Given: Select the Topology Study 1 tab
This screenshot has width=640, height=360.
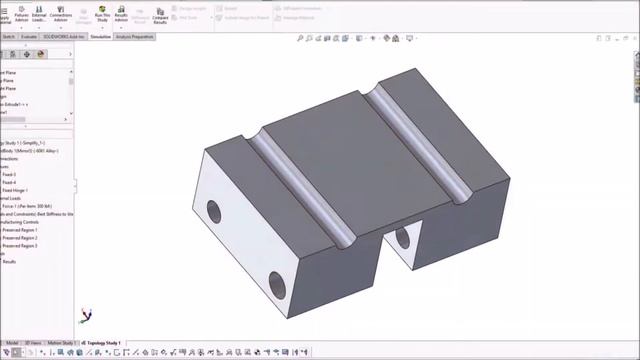Looking at the screenshot, I should 101,343.
